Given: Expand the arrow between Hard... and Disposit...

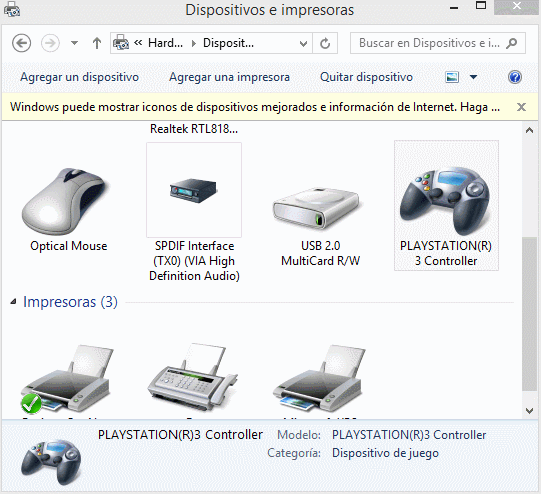Looking at the screenshot, I should [194, 43].
